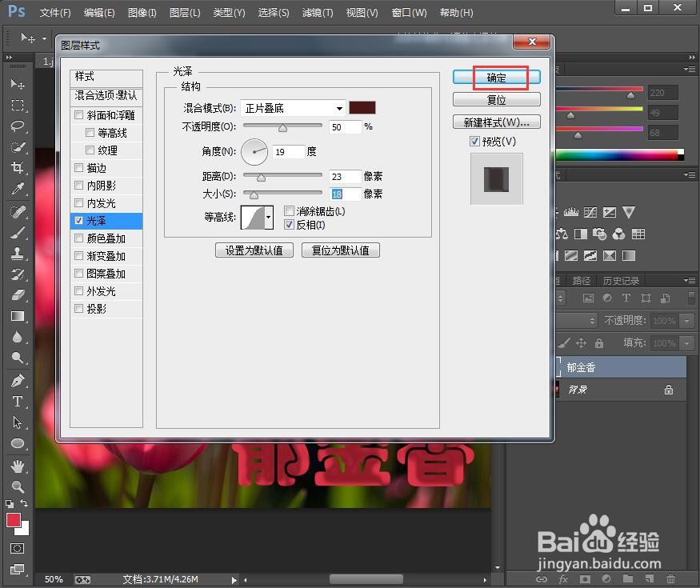This screenshot has width=700, height=588.
Task: Open the layers 填充 dropdown arrow
Action: (687, 343)
